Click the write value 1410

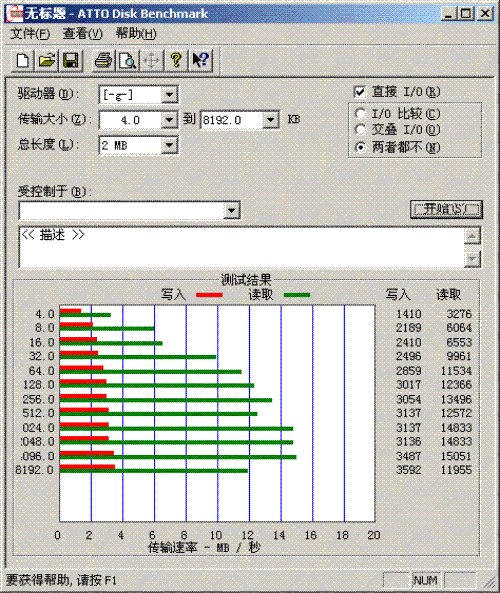pos(408,314)
